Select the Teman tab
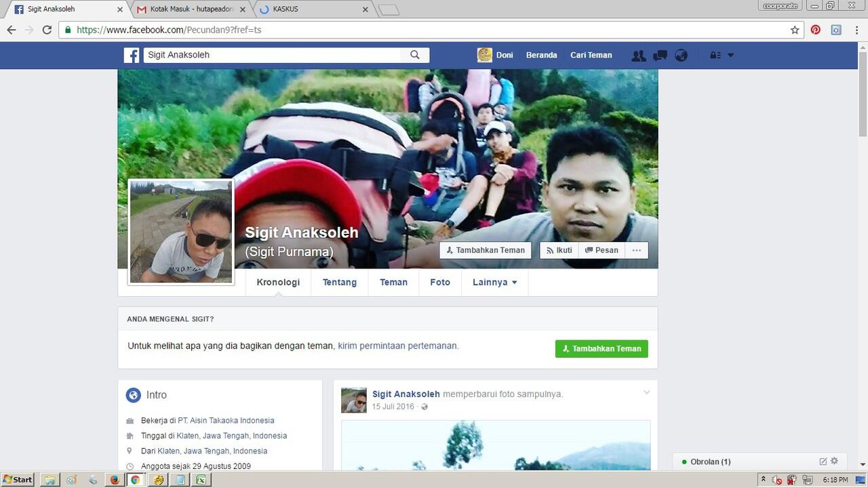 tap(393, 283)
